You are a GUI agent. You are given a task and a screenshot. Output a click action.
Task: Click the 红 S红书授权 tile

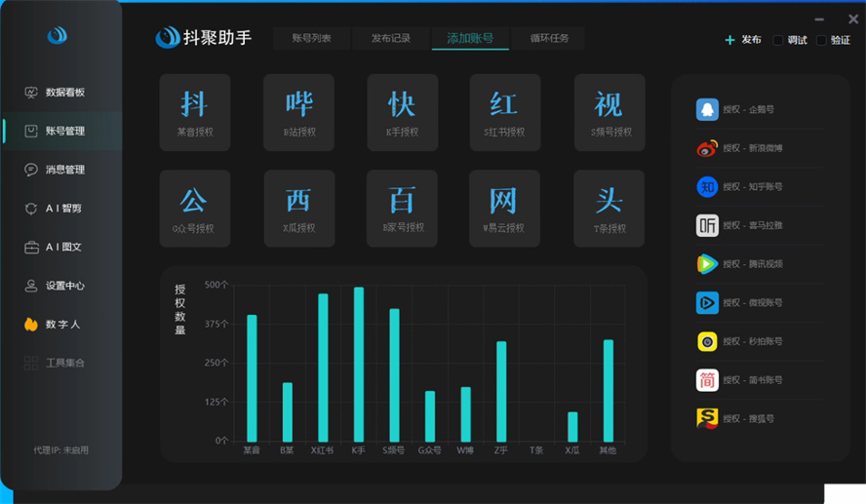pos(505,113)
